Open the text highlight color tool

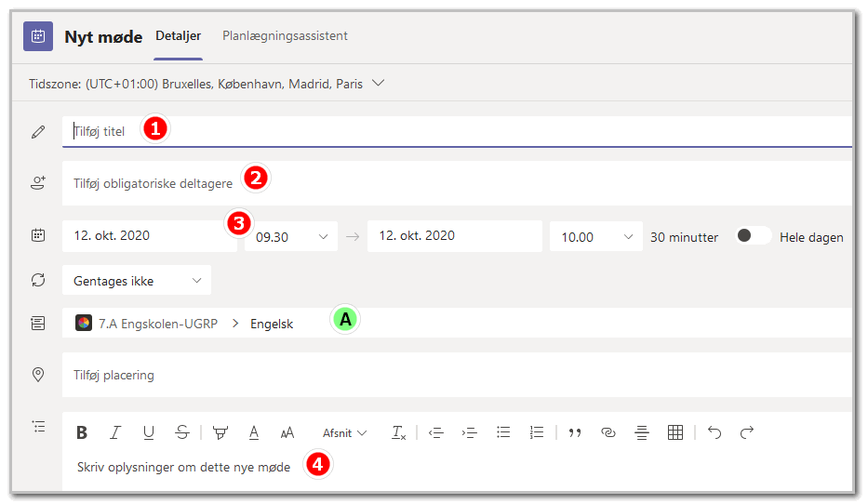[220, 432]
